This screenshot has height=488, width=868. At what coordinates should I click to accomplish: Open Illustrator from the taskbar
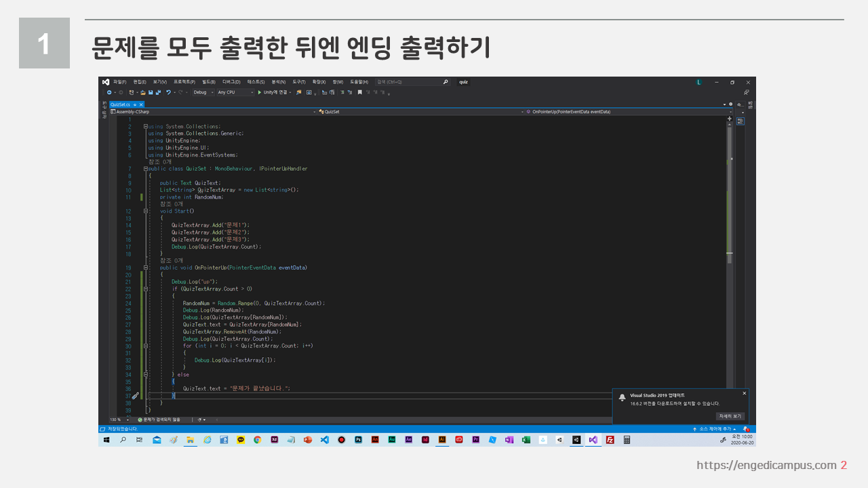coord(442,440)
